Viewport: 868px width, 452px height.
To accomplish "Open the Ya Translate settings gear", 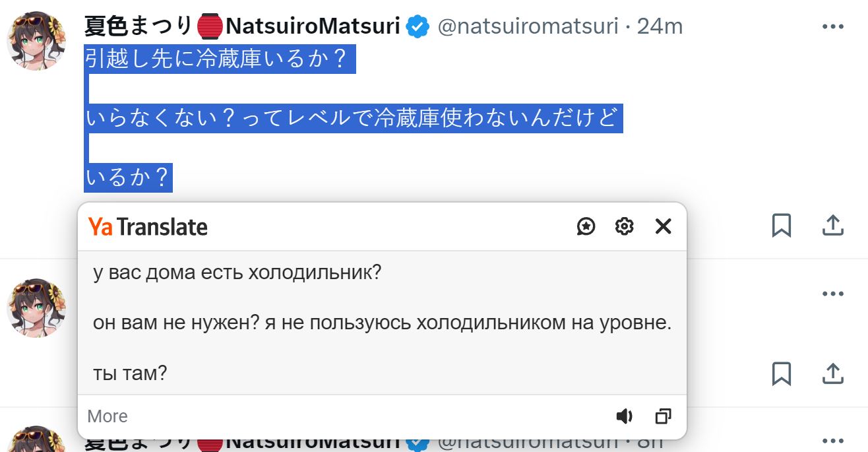I will pyautogui.click(x=624, y=226).
